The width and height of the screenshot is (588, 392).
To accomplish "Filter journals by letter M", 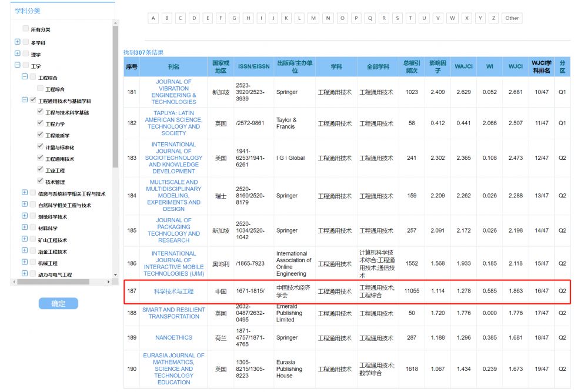I will [313, 18].
